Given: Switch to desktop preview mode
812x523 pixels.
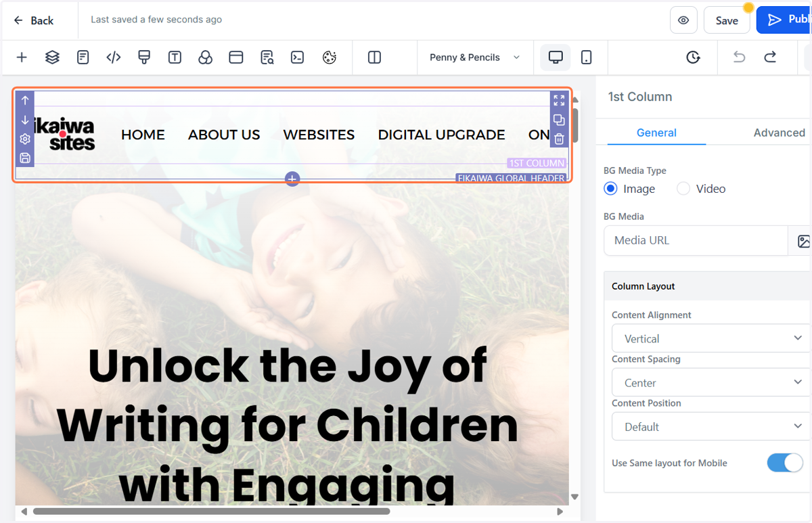Looking at the screenshot, I should 556,58.
